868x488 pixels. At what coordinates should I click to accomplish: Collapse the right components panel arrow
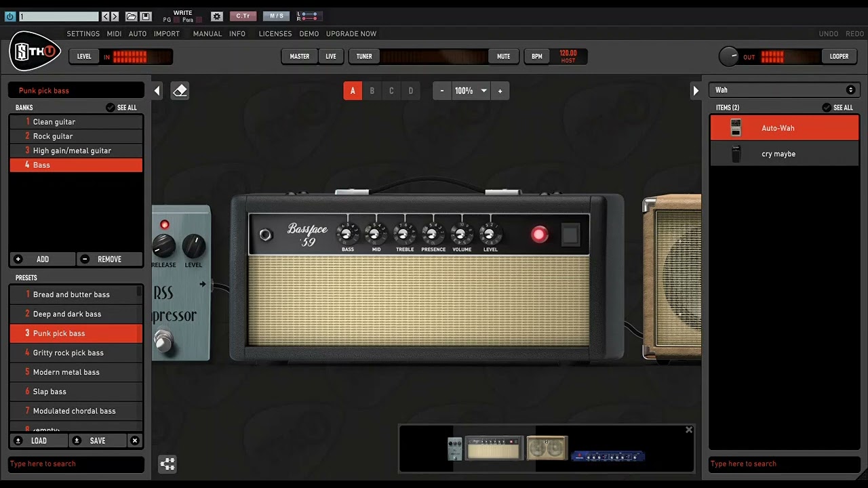click(x=695, y=91)
